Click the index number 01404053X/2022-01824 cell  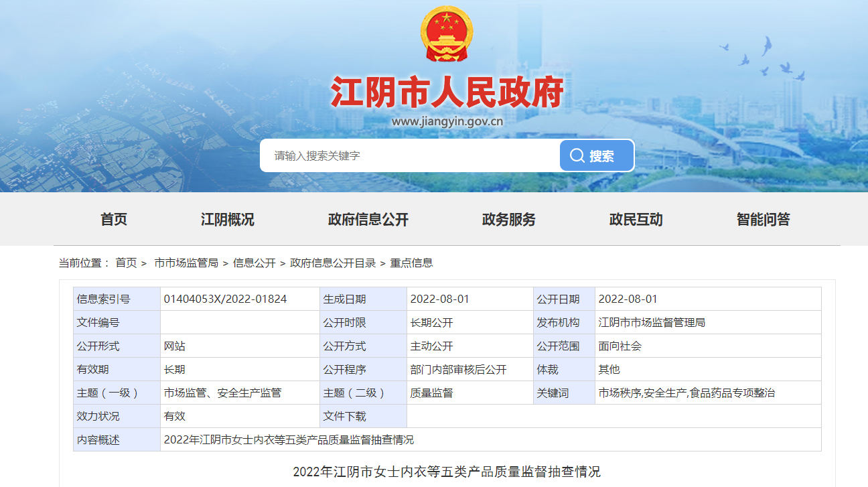225,299
